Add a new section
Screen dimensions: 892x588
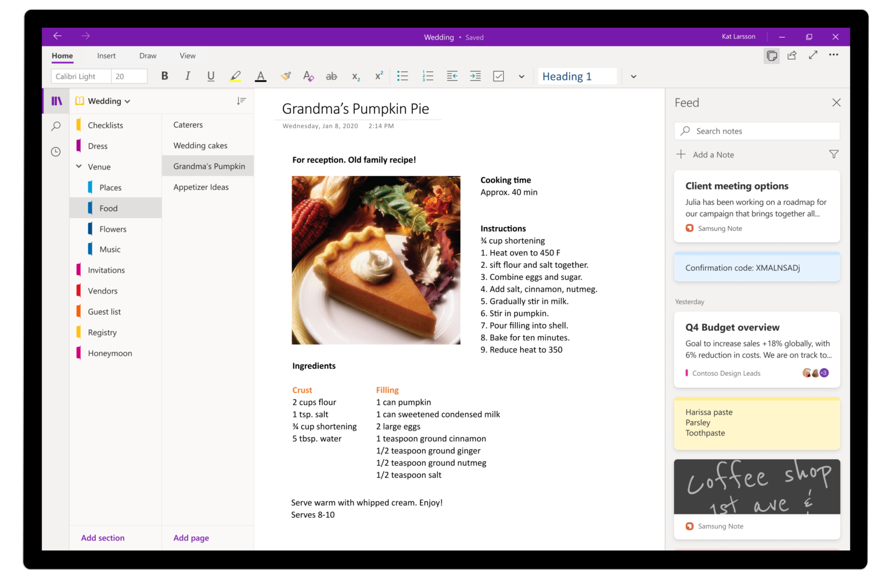[x=102, y=538]
